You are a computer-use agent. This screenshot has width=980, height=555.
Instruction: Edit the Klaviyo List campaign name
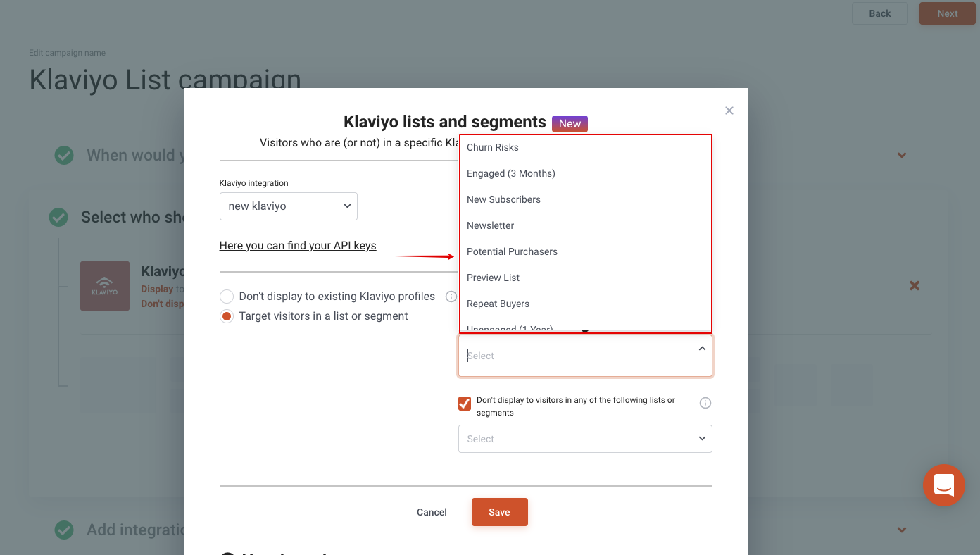coord(165,80)
